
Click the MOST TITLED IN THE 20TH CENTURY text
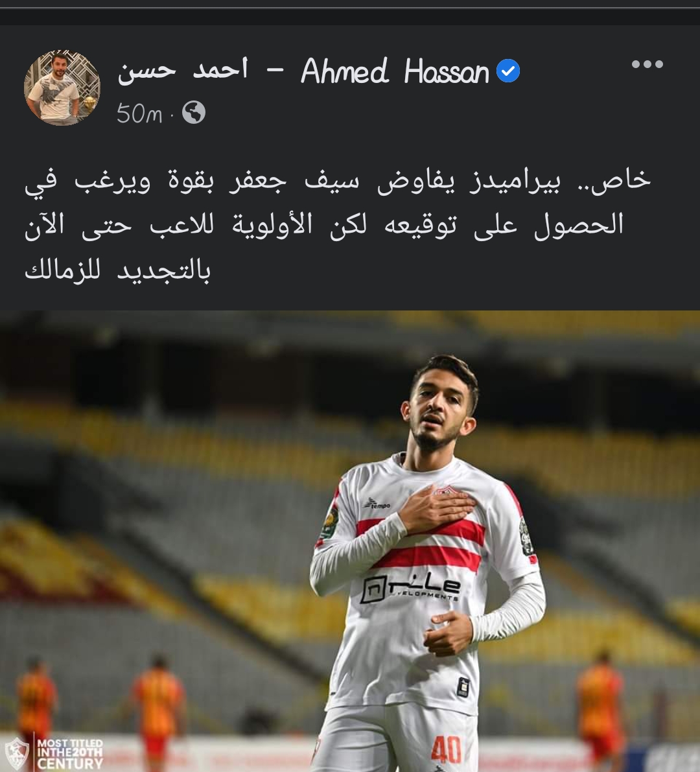click(x=70, y=754)
